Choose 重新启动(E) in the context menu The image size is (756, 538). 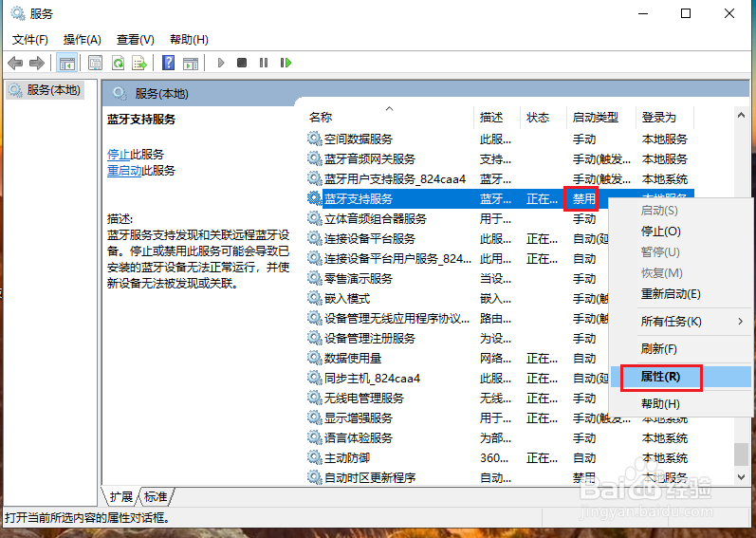pos(680,294)
